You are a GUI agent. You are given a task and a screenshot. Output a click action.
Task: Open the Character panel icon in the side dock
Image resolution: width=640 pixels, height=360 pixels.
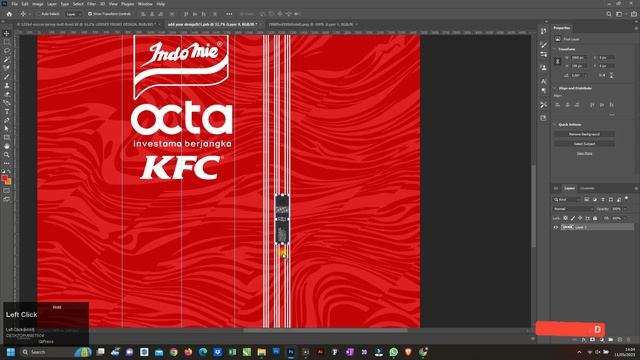(543, 81)
